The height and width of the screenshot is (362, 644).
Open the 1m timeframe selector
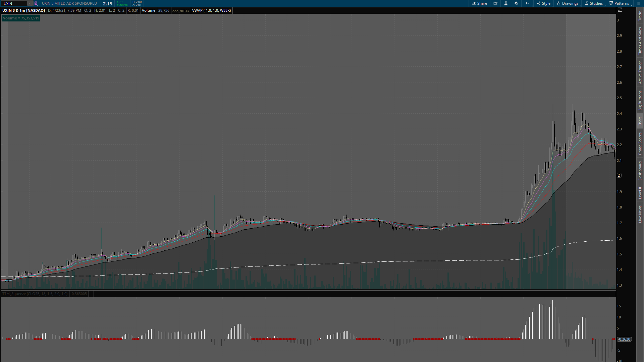tap(528, 3)
